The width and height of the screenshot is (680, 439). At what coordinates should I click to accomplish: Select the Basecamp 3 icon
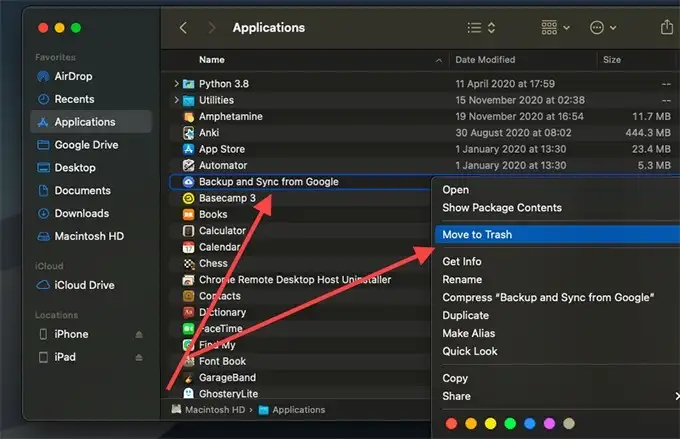[189, 198]
